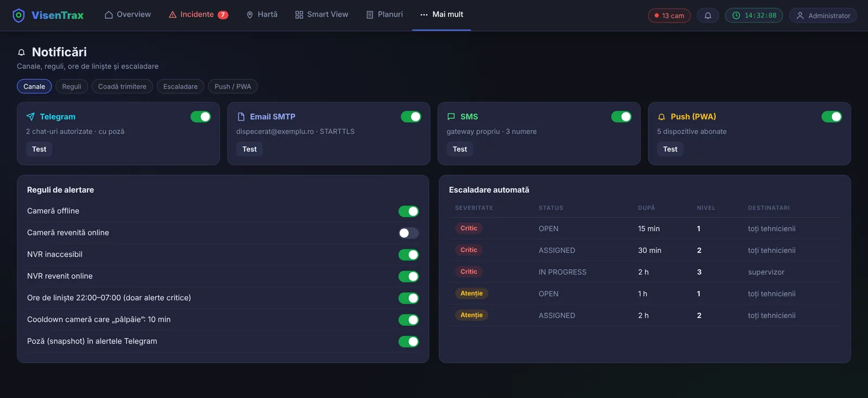
Task: Click the supervizor recipient cell
Action: click(766, 272)
